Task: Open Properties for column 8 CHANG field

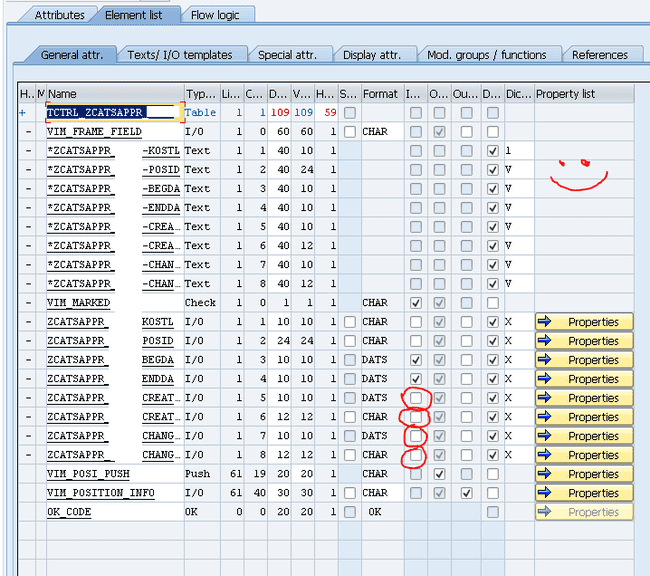Action: click(x=584, y=455)
